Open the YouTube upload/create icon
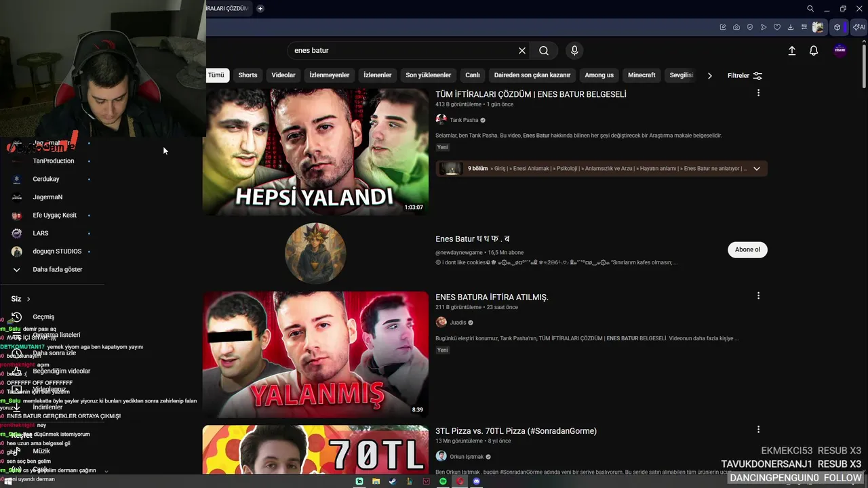Screen dimensions: 868x488 tap(791, 51)
